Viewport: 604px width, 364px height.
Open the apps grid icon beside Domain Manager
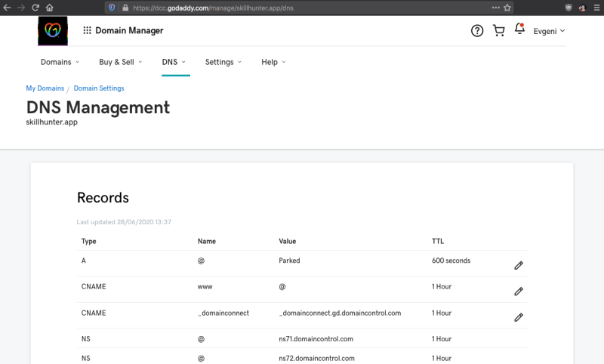coord(87,30)
